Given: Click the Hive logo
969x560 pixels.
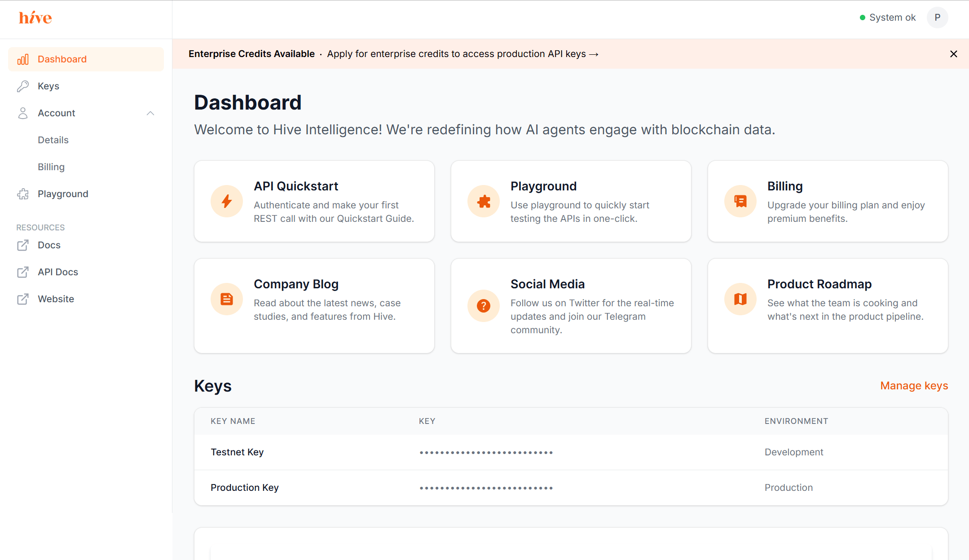Looking at the screenshot, I should [x=35, y=18].
